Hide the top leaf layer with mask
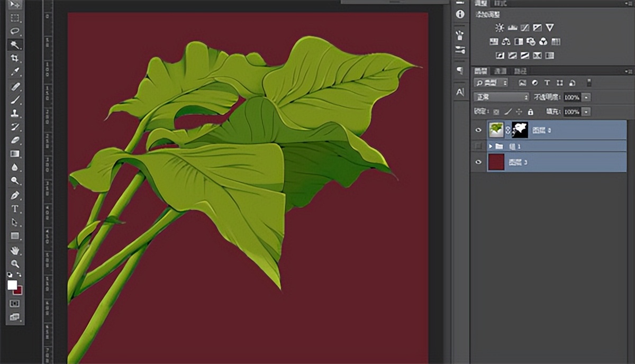 click(x=478, y=130)
